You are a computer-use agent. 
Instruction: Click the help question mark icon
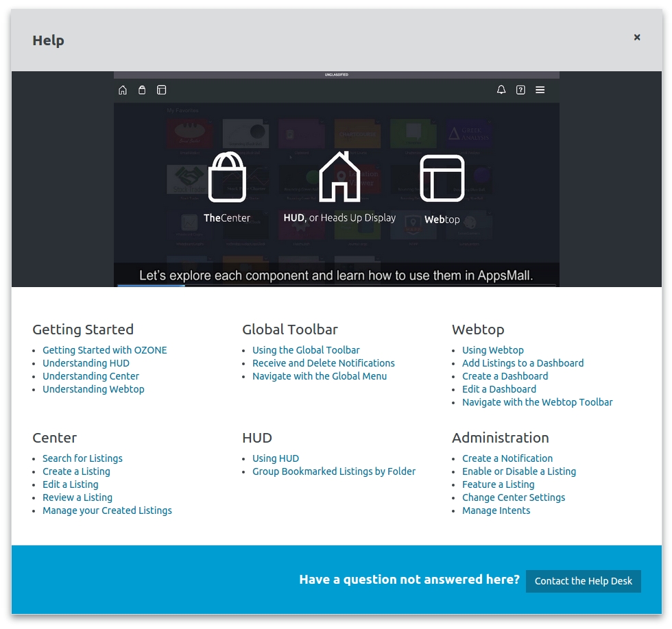click(520, 90)
